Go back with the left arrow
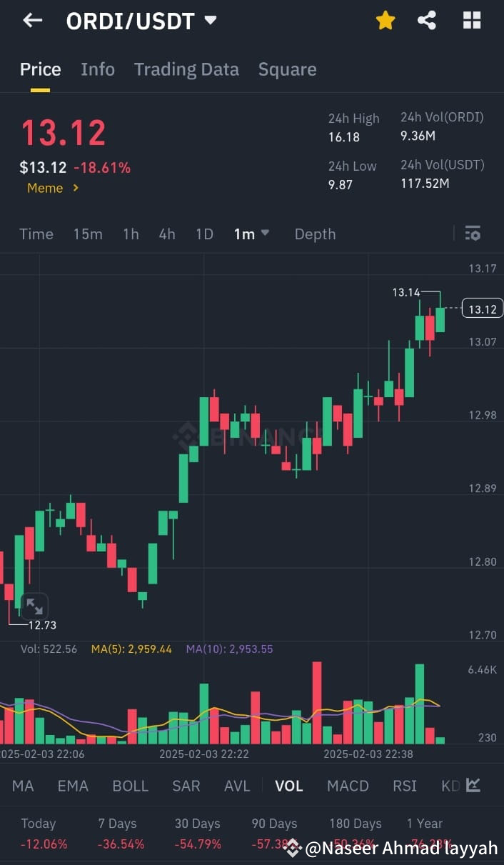The width and height of the screenshot is (504, 865). [33, 20]
